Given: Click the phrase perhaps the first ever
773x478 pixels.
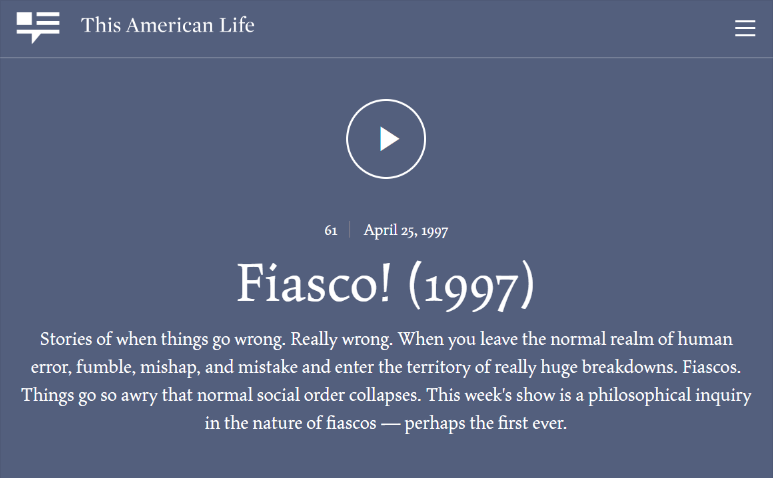Looking at the screenshot, I should 486,423.
